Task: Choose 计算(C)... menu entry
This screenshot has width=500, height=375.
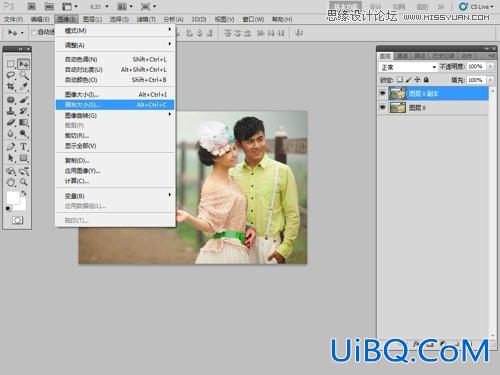Action: (x=115, y=181)
